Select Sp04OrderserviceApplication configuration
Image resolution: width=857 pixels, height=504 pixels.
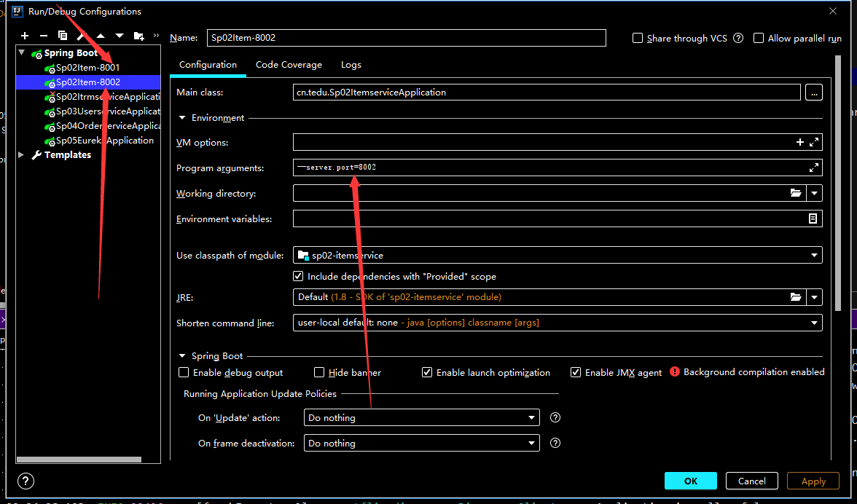pos(103,125)
